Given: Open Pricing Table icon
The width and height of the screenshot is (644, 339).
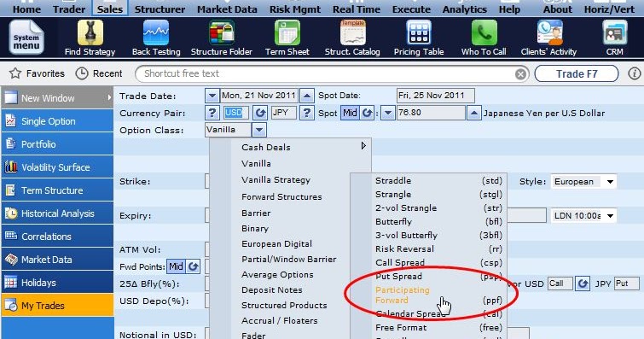Looking at the screenshot, I should pyautogui.click(x=419, y=33).
